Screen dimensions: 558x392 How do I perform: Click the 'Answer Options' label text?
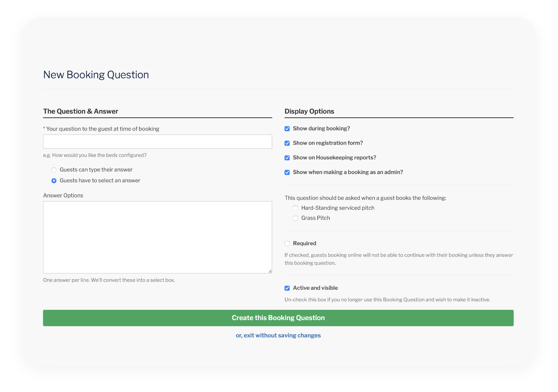tap(63, 195)
